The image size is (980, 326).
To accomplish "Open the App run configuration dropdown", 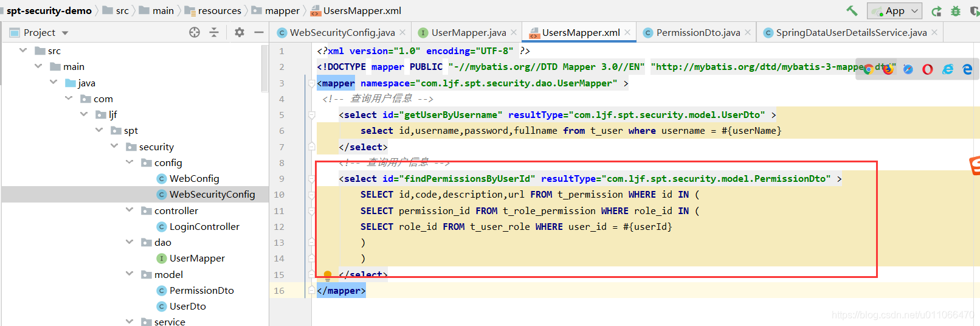I will [895, 11].
